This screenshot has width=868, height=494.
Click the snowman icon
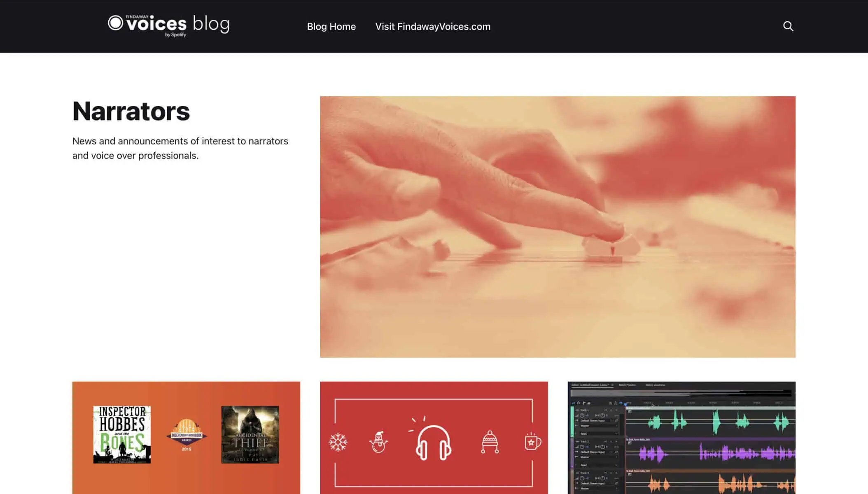pos(378,442)
